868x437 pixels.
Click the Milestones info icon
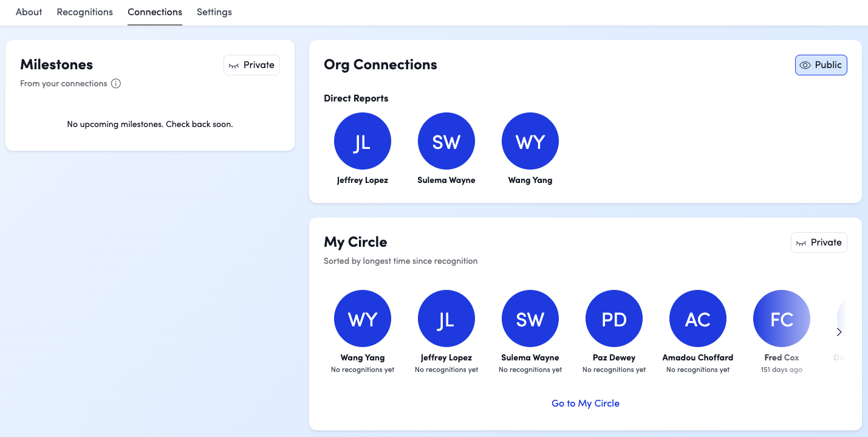[116, 84]
